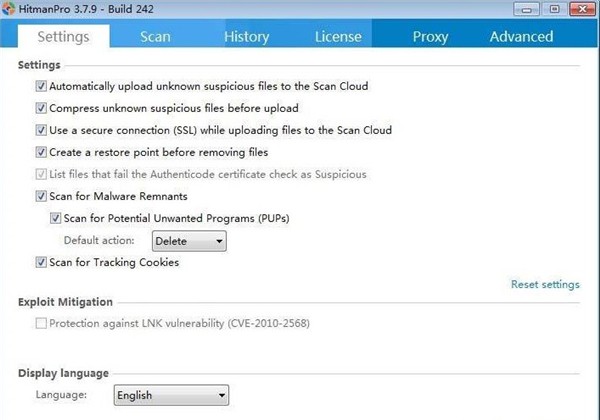Viewport: 600px width, 420px height.
Task: Switch to the Advanced tab
Action: coord(521,37)
